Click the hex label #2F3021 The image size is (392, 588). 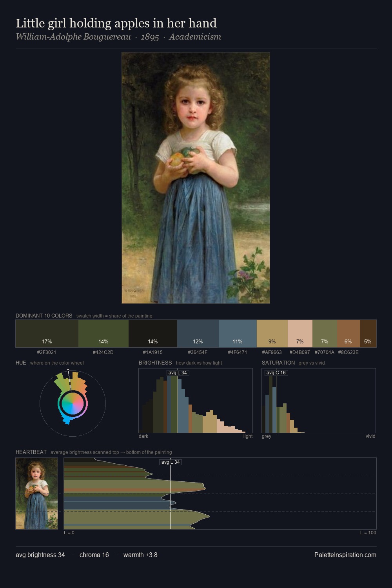[47, 352]
